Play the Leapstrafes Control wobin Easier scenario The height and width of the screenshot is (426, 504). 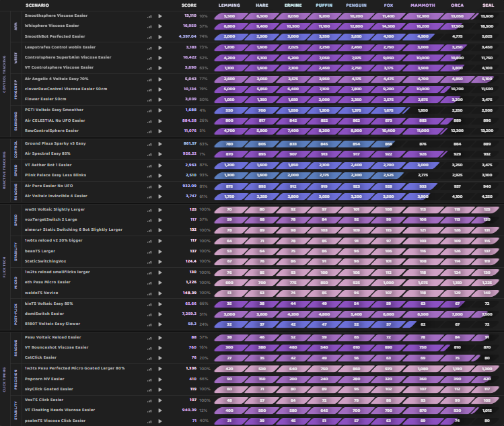tap(160, 48)
